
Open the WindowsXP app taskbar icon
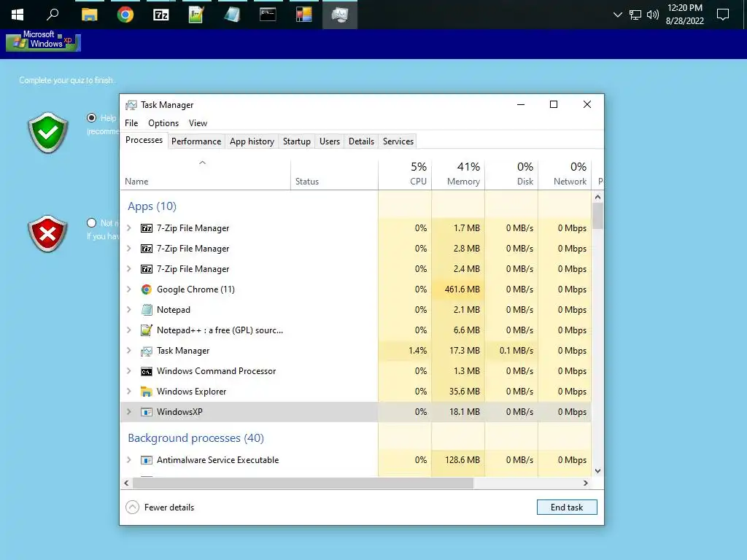[x=303, y=15]
